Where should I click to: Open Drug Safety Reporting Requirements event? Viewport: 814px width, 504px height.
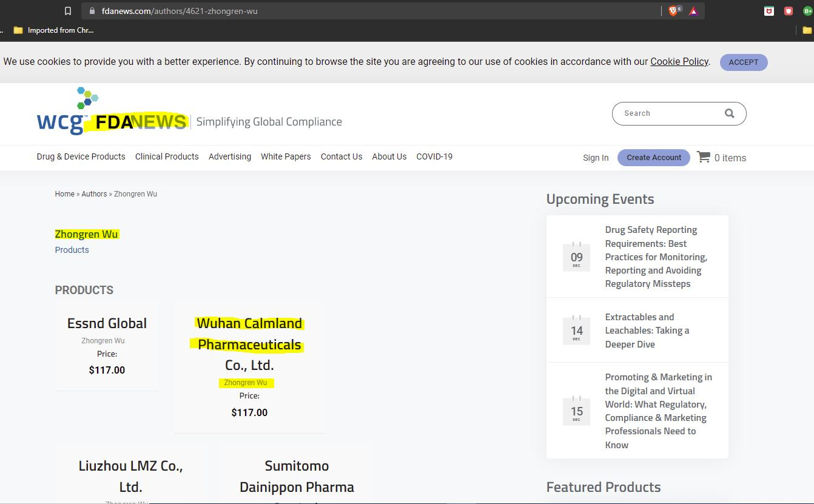(x=656, y=257)
